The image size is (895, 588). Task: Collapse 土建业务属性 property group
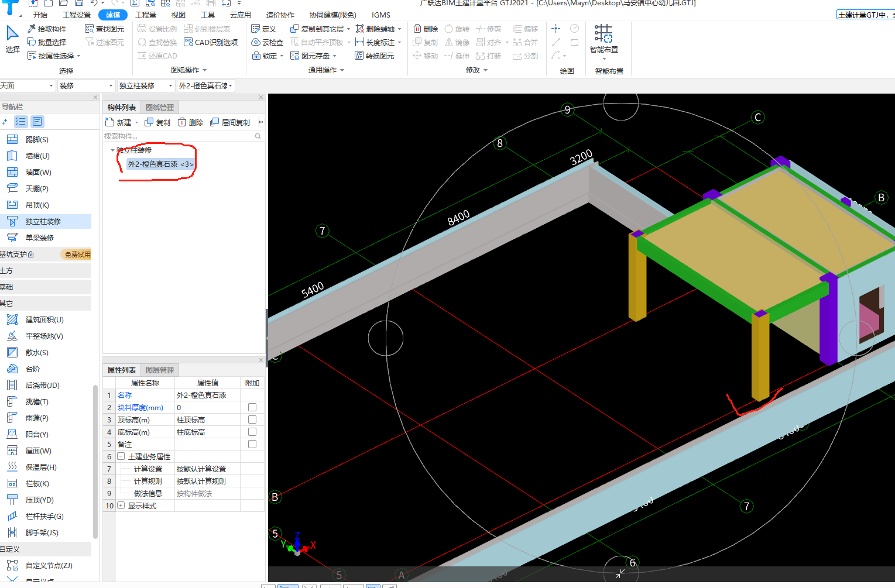121,456
